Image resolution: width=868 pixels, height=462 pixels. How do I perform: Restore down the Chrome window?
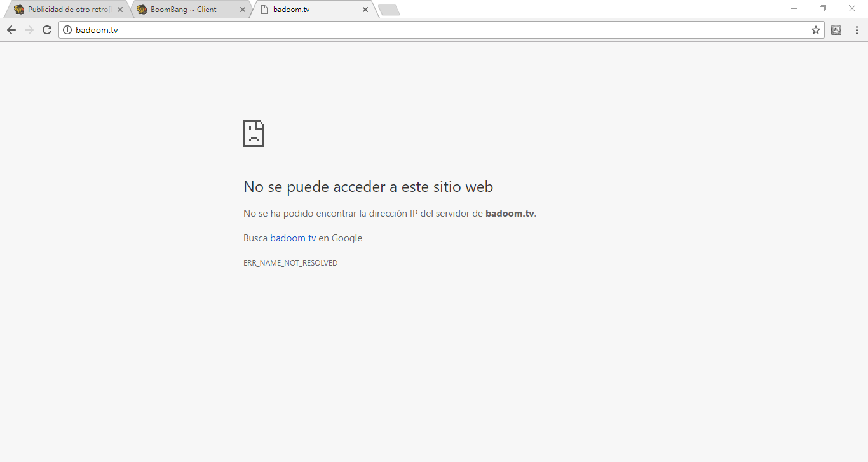pyautogui.click(x=823, y=8)
